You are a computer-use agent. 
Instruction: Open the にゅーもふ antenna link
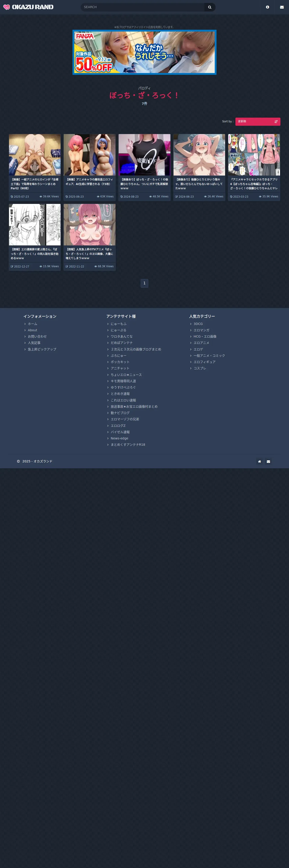[x=119, y=324]
